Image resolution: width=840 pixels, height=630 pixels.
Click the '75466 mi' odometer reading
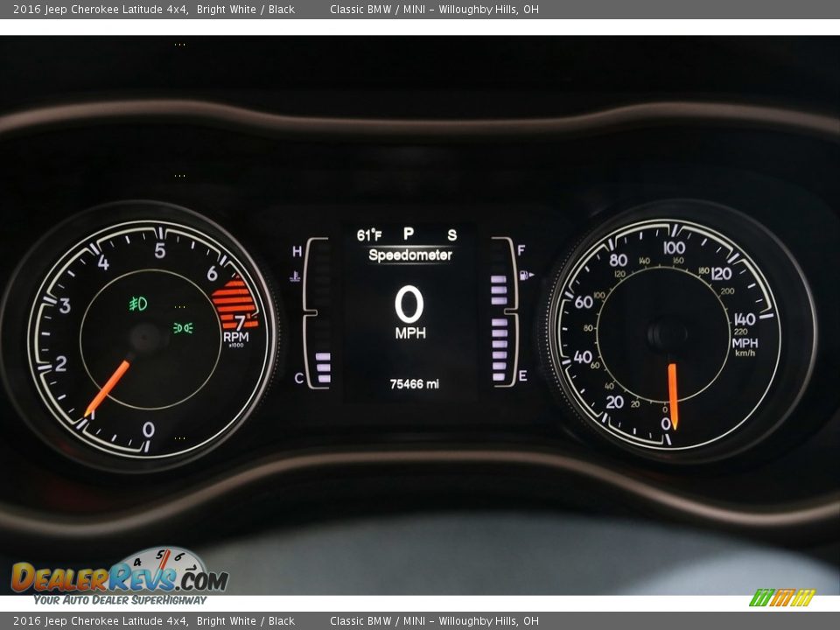[x=414, y=384]
